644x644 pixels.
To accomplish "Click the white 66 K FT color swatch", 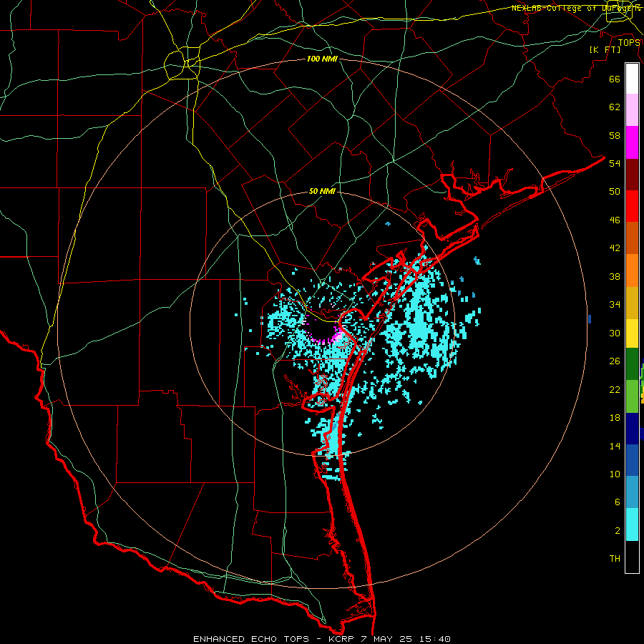I will click(632, 79).
